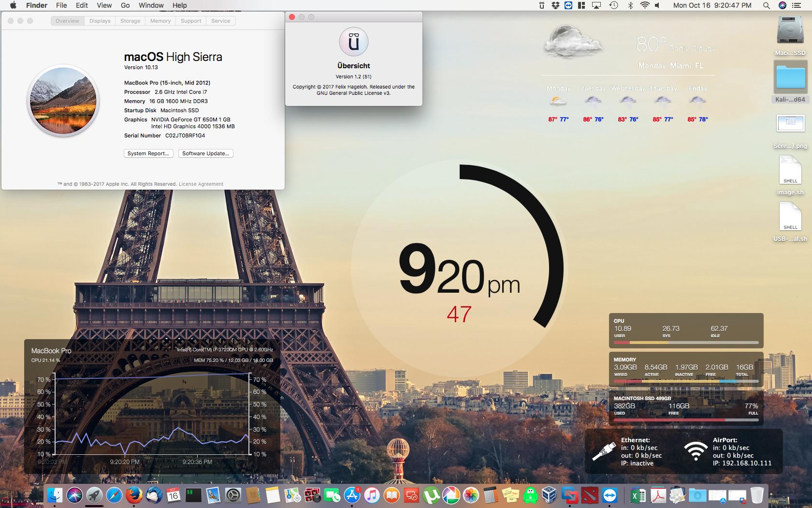Select the Kali folder on desktop
The height and width of the screenshot is (508, 812).
click(x=791, y=82)
